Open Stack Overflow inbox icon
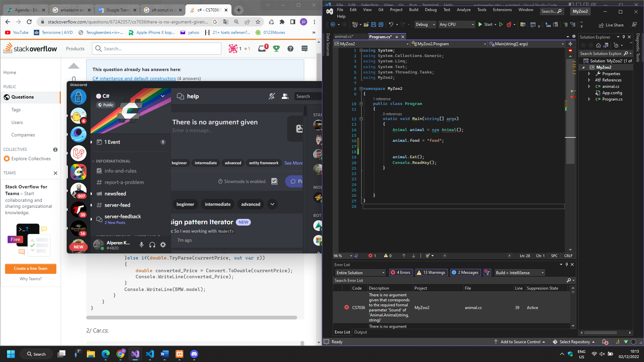644x362 pixels. [262, 49]
